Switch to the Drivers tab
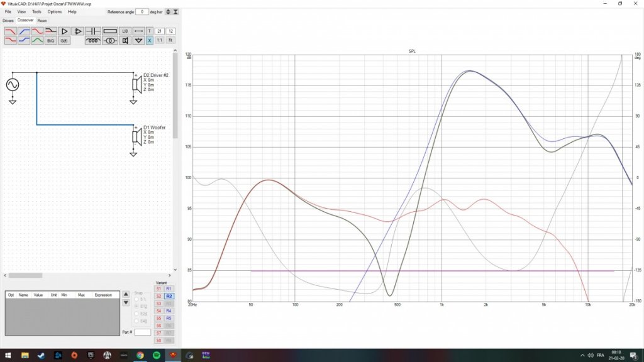Screen dimensions: 644x362 [8, 21]
